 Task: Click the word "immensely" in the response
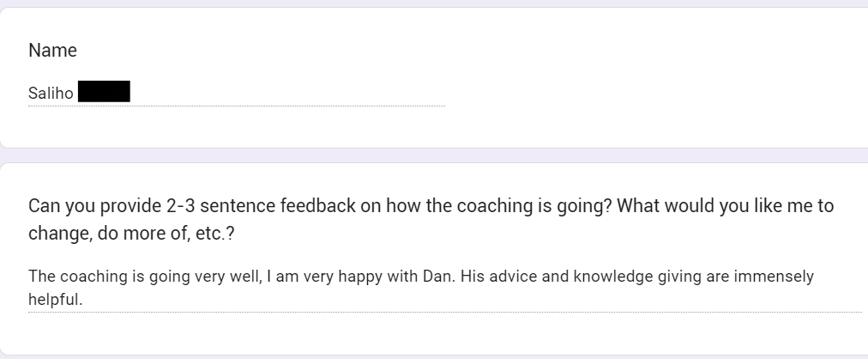pos(774,277)
